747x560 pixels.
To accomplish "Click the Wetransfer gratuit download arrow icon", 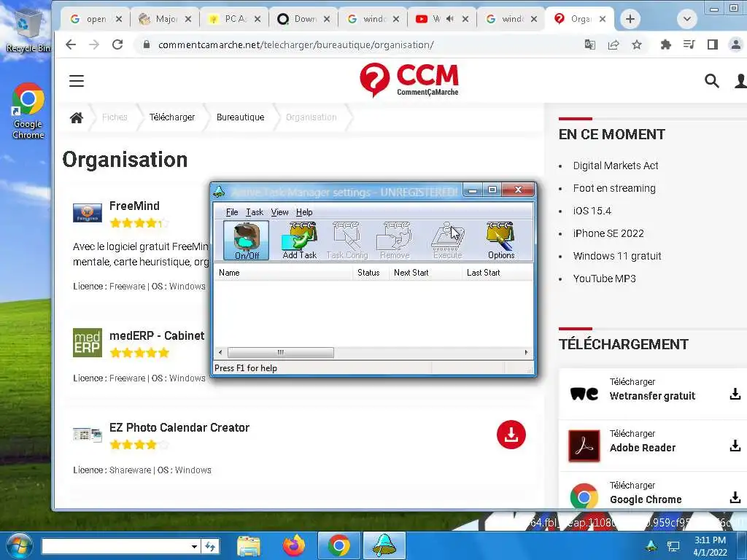I will click(735, 394).
